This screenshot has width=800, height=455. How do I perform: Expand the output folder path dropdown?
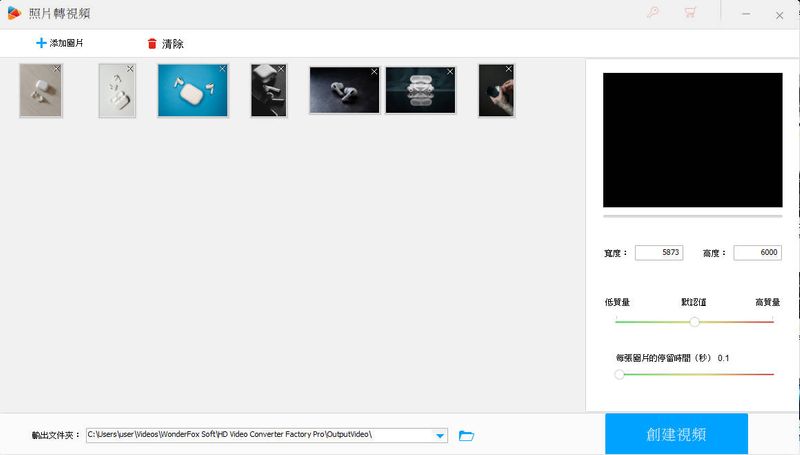(x=440, y=436)
